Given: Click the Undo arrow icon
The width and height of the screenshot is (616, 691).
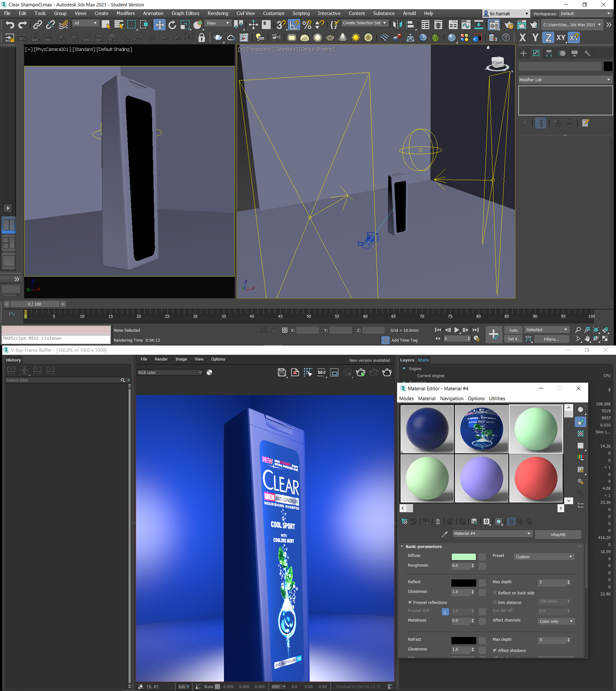Looking at the screenshot, I should click(10, 25).
